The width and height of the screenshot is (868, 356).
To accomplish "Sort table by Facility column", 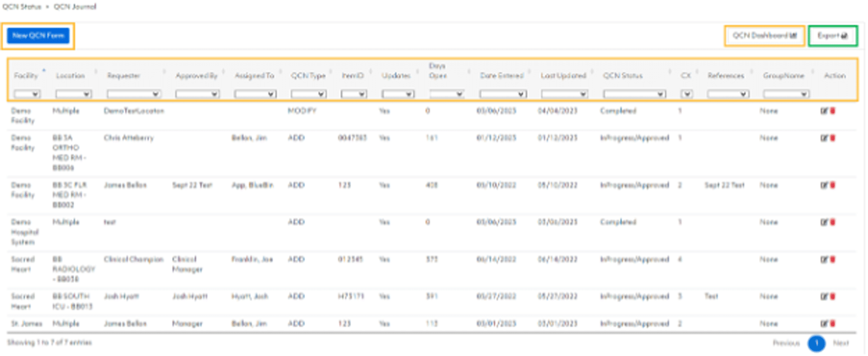I will click(26, 75).
